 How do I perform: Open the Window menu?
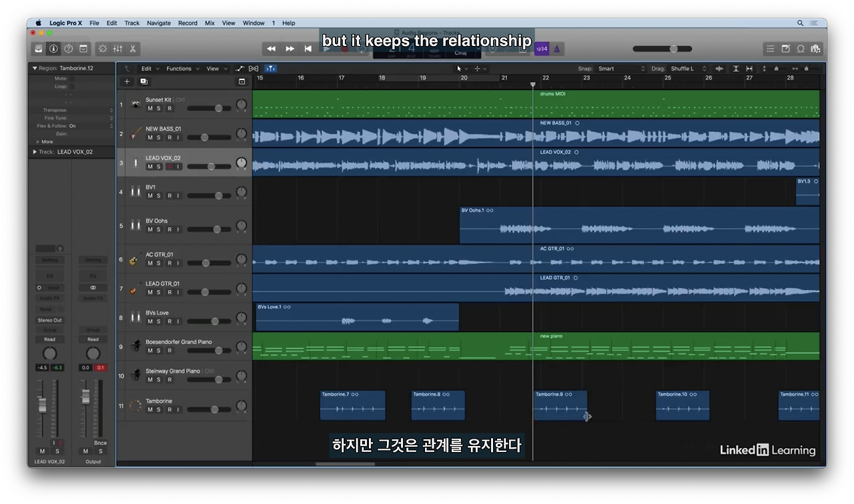click(254, 23)
